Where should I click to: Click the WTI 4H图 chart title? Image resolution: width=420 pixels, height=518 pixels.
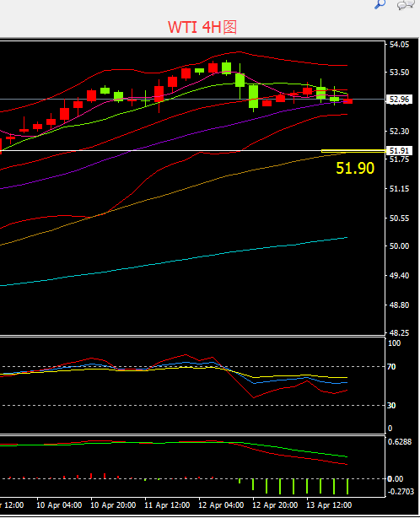pyautogui.click(x=202, y=27)
